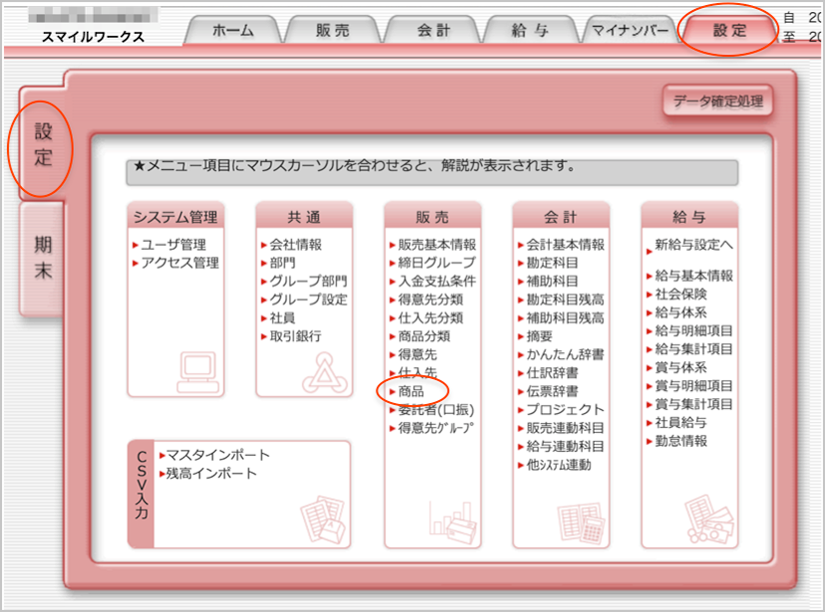Open 社員給与 link
The height and width of the screenshot is (612, 825).
click(681, 423)
